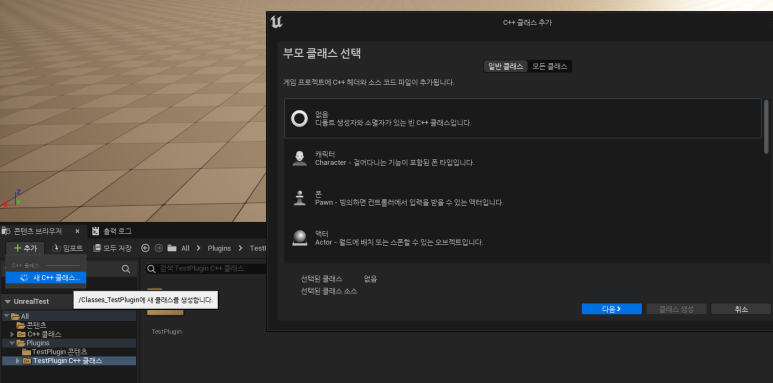Image resolution: width=773 pixels, height=383 pixels.
Task: Open the 출력 로그 tab
Action: [117, 231]
